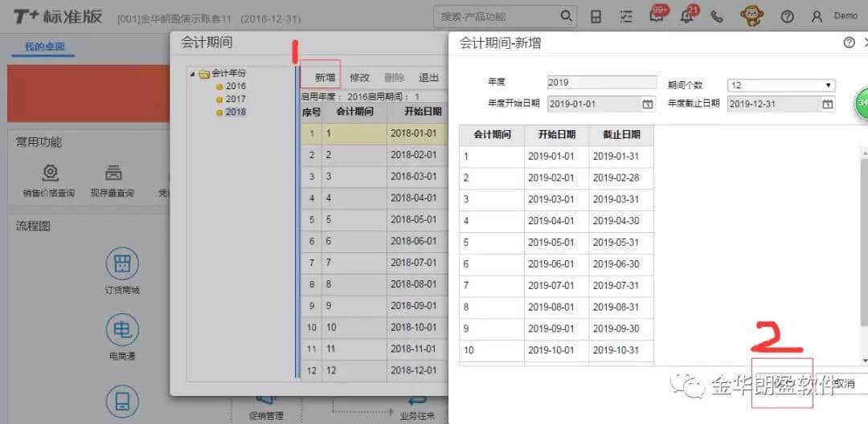Click the 修改 toolbar button
The height and width of the screenshot is (424, 868).
coord(359,78)
